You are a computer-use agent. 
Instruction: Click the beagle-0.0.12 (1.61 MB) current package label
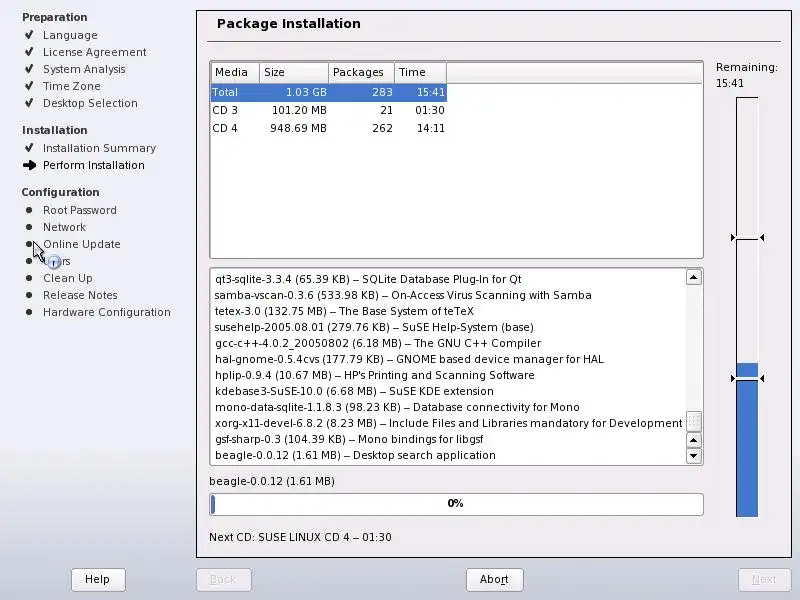point(272,481)
